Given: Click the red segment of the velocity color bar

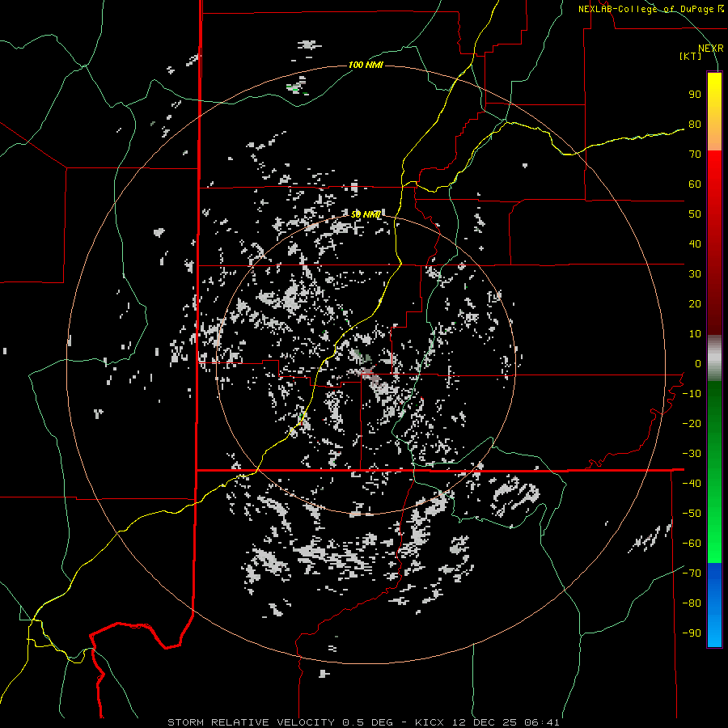Looking at the screenshot, I should click(x=714, y=243).
